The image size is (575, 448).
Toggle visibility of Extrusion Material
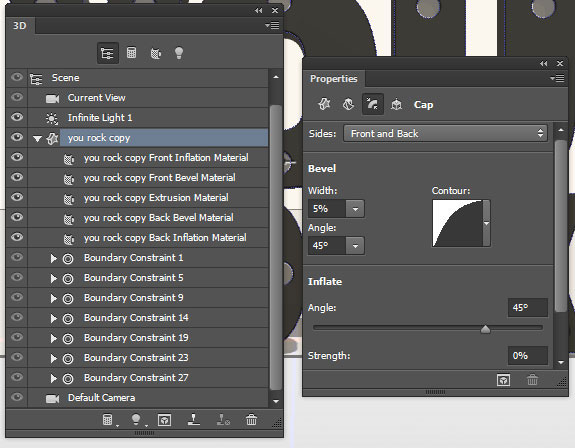coord(17,197)
